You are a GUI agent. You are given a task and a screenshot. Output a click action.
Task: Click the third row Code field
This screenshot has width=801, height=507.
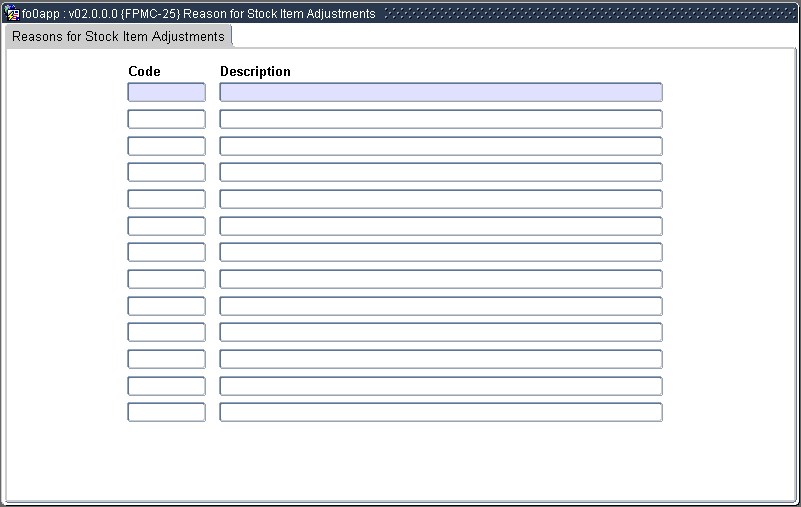click(166, 146)
